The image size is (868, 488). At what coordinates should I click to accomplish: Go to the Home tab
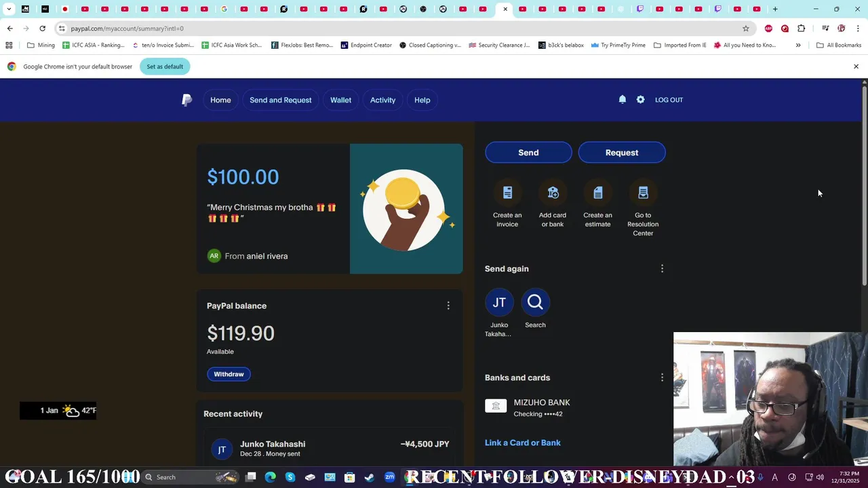(x=220, y=100)
